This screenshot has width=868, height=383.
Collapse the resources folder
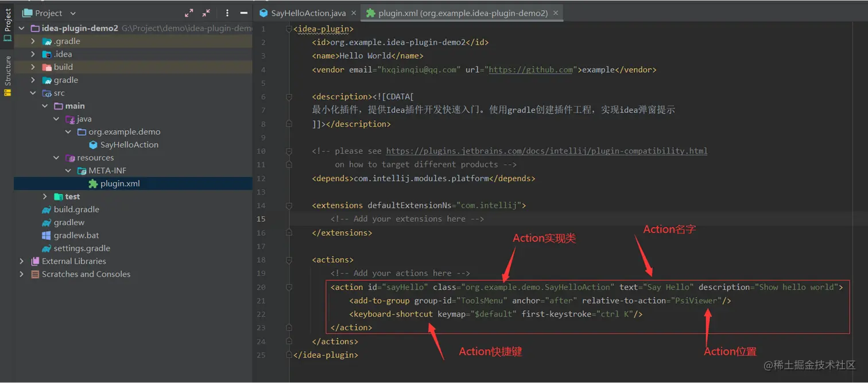[56, 158]
